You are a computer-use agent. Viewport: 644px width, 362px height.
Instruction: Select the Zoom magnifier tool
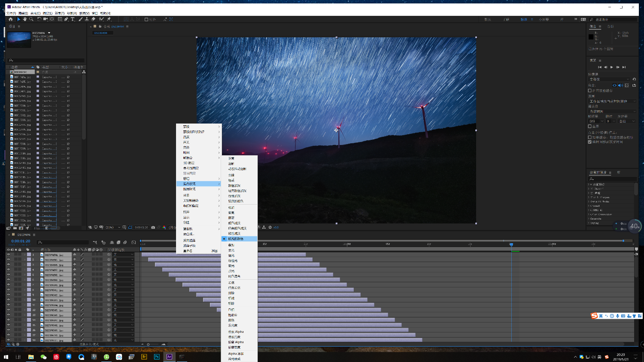pyautogui.click(x=31, y=19)
